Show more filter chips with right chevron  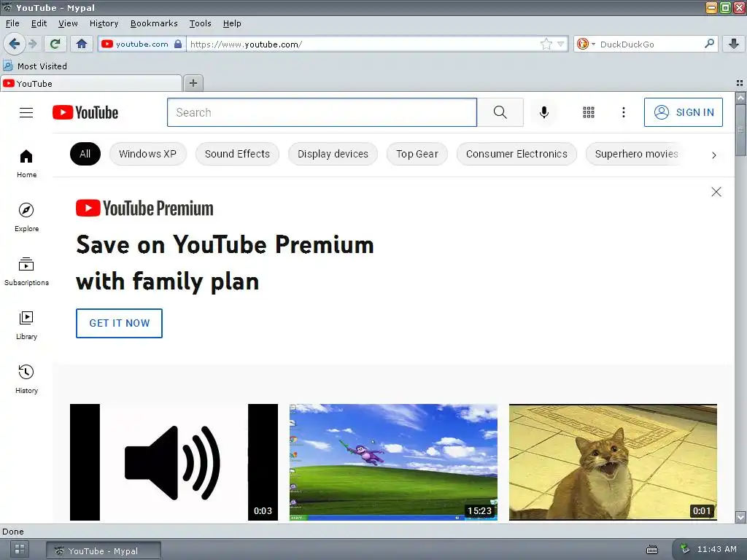click(713, 155)
